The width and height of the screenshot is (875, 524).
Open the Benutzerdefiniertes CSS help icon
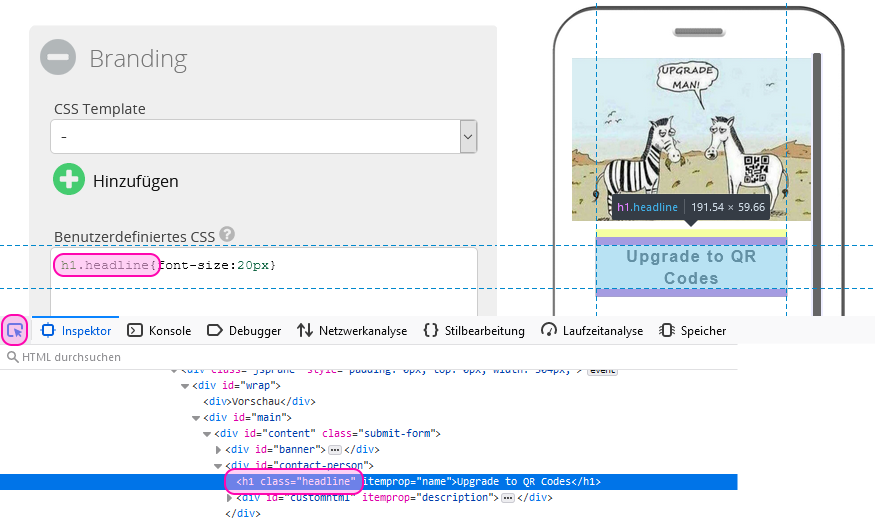click(227, 234)
